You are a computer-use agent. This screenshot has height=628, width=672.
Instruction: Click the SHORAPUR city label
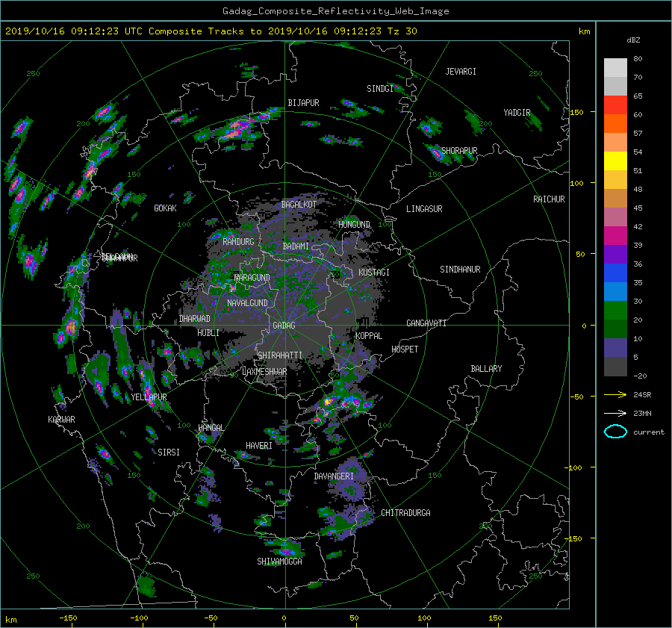[x=459, y=150]
